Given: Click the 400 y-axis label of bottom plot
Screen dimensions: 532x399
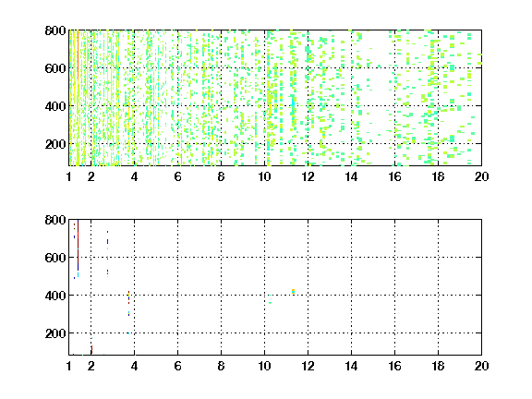Looking at the screenshot, I should [x=55, y=296].
